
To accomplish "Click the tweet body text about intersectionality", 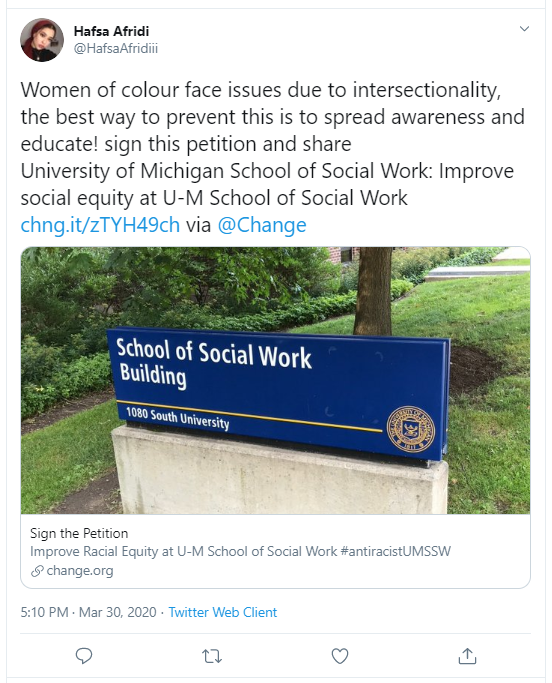I will click(273, 144).
